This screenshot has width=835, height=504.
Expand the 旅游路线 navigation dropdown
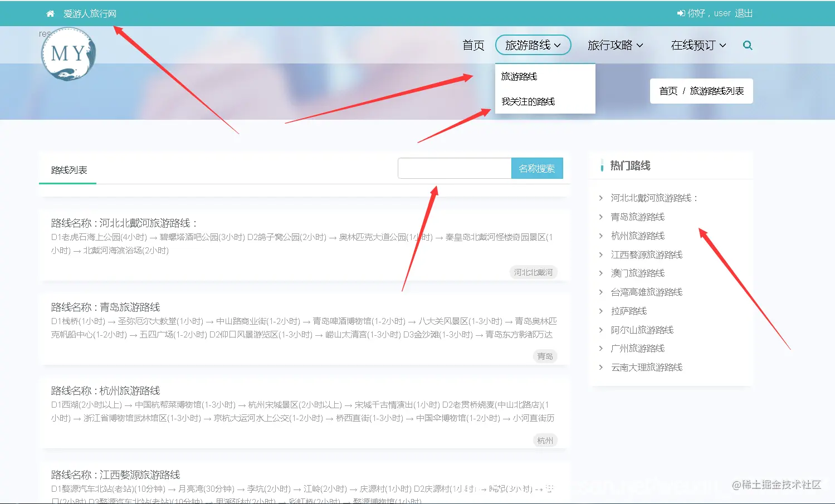point(533,45)
